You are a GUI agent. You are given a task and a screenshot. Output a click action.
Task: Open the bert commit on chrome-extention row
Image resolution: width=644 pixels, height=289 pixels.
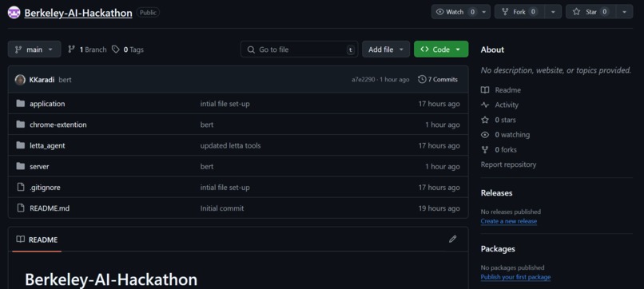pos(207,125)
